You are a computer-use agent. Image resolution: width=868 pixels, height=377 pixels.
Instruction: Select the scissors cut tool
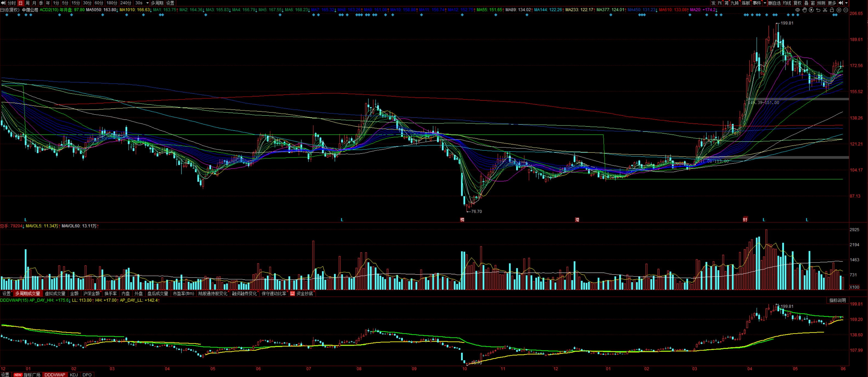click(825, 10)
